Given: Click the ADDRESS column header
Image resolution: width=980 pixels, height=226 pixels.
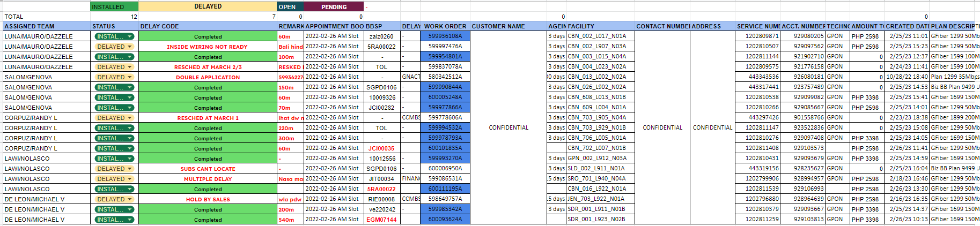Looking at the screenshot, I should [712, 26].
